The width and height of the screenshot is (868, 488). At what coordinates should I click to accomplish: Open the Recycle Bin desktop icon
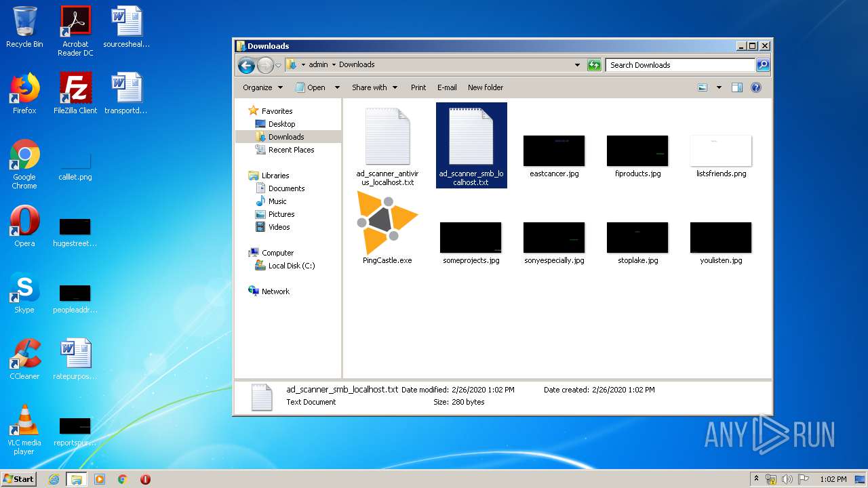click(24, 28)
